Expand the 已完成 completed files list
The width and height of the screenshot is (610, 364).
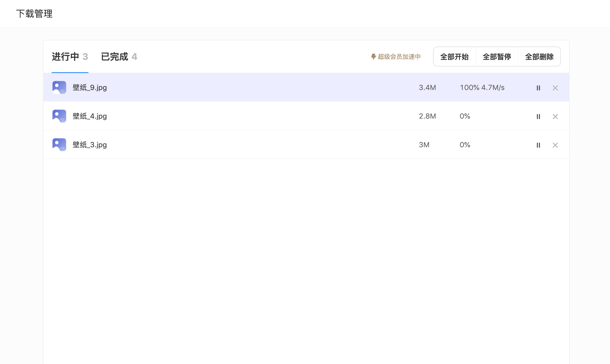(x=119, y=56)
